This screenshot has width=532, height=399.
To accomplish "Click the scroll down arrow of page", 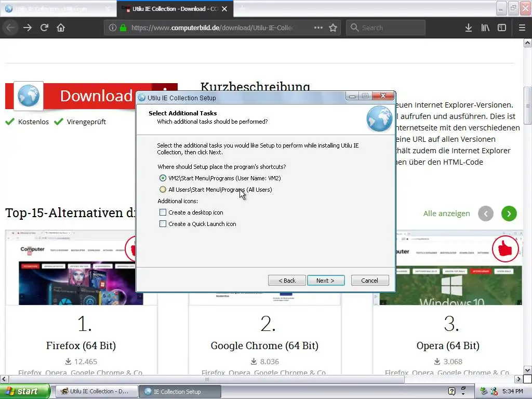I will (x=528, y=370).
